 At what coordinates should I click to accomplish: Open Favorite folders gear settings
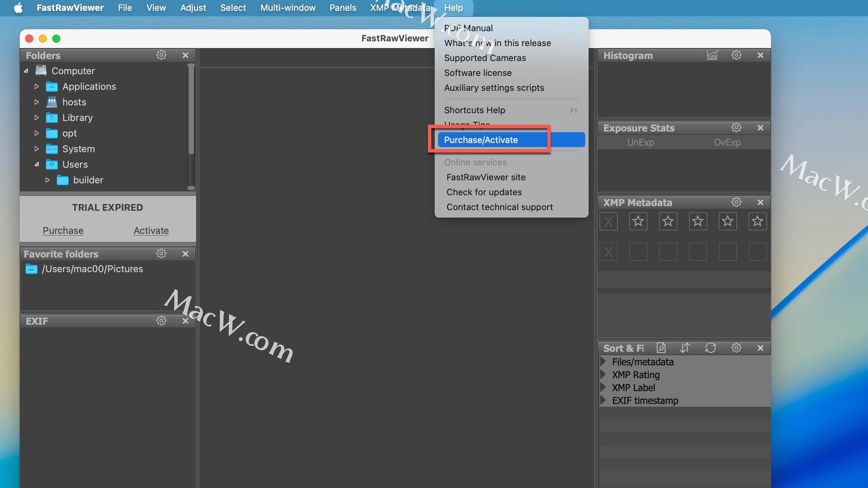(x=161, y=253)
